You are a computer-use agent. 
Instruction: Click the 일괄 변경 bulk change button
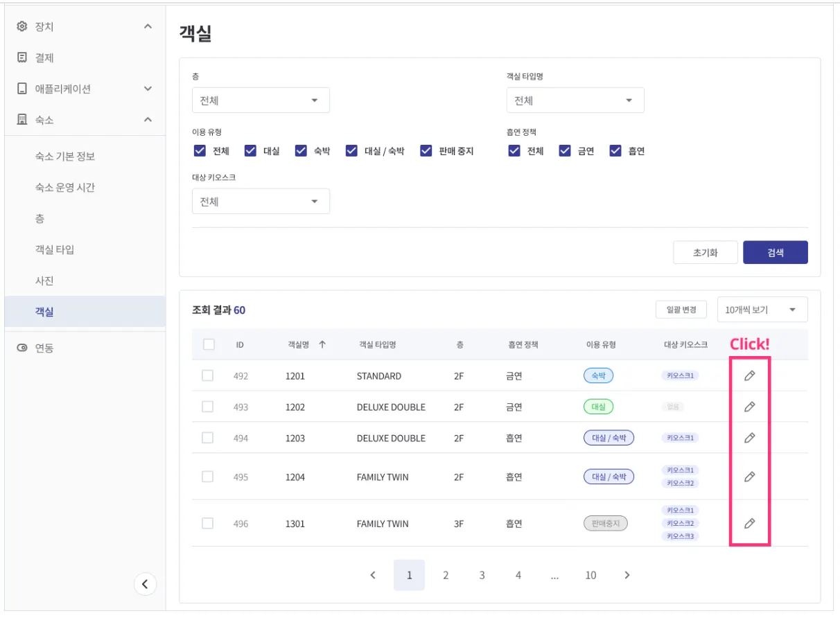(681, 310)
